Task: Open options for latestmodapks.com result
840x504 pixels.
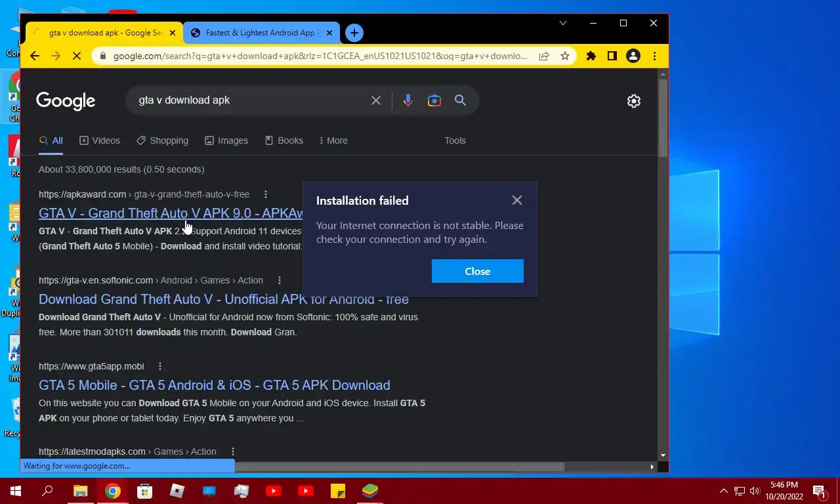Action: [x=233, y=451]
